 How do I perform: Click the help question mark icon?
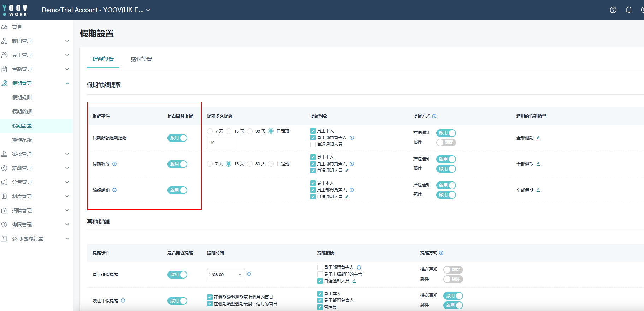click(613, 10)
